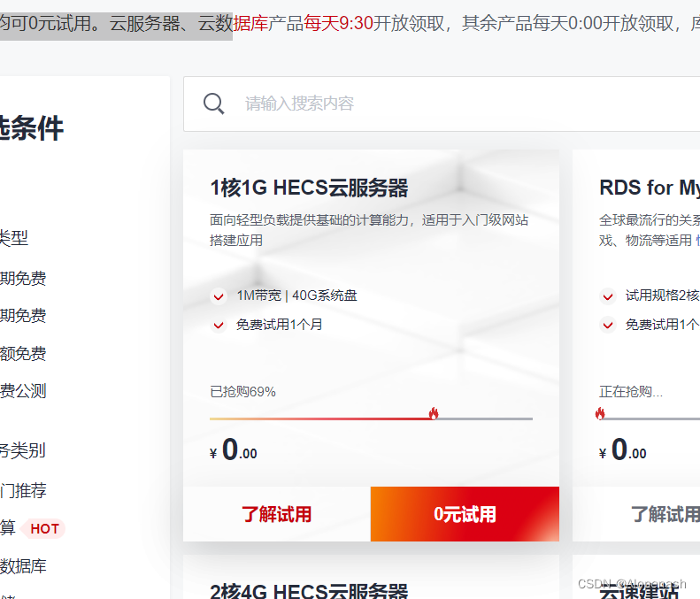Open the RDS for My… card title
This screenshot has height=599, width=700.
coord(650,188)
